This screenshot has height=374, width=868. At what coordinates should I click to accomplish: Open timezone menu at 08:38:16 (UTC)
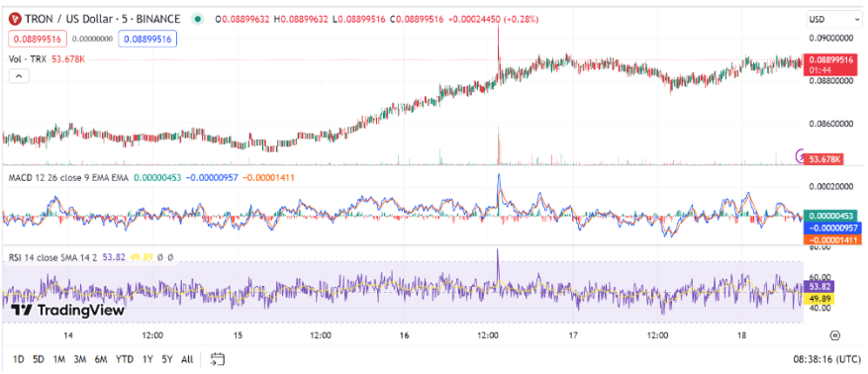[x=826, y=359]
